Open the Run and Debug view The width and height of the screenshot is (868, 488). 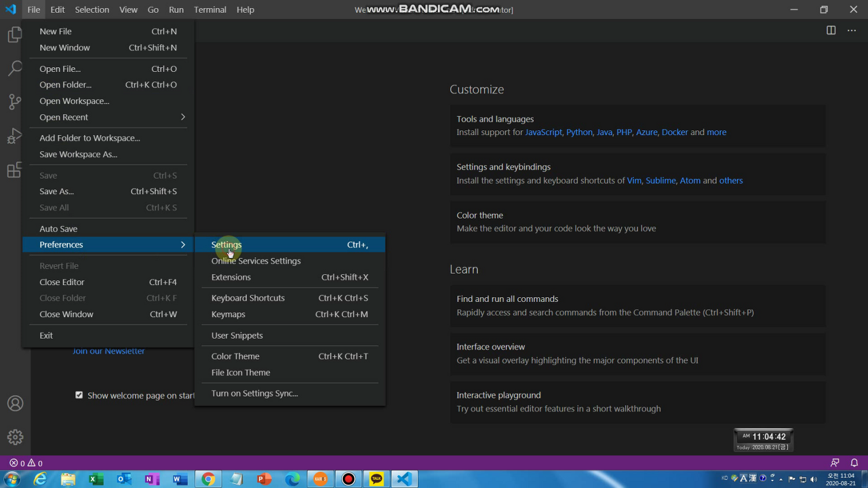click(15, 136)
